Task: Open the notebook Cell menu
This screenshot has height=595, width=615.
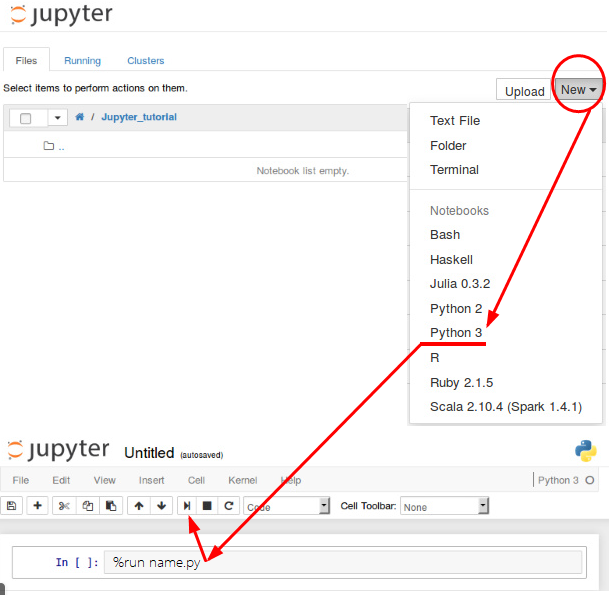Action: point(196,480)
